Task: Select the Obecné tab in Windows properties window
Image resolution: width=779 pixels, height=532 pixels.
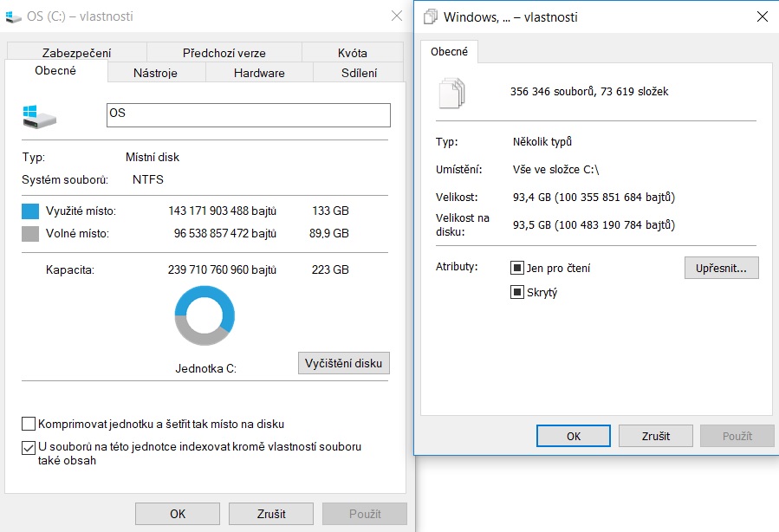Action: (x=449, y=52)
